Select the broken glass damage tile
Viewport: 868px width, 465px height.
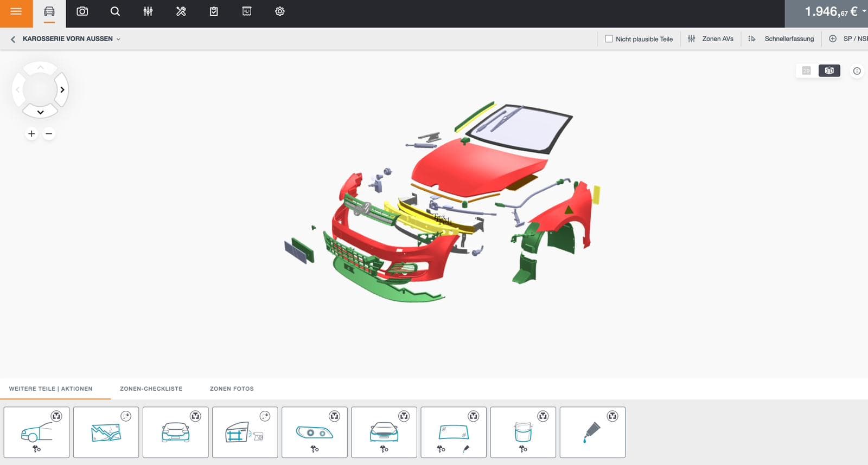coord(106,432)
